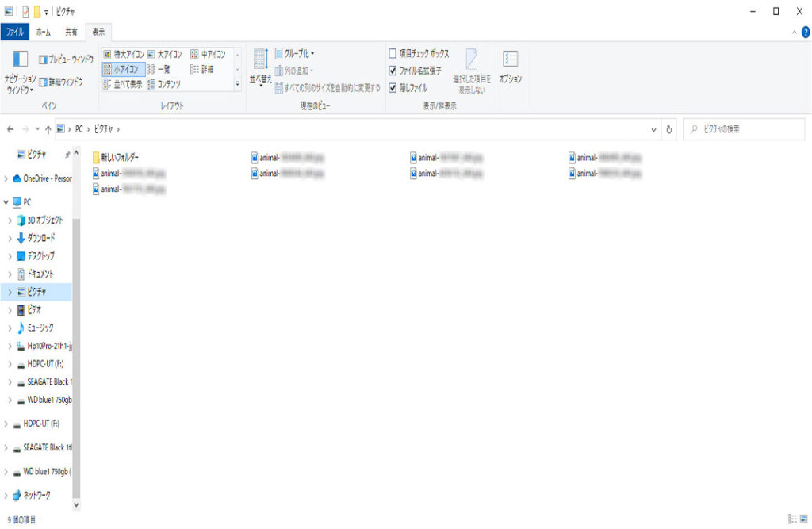
Task: Toggle the プレビュー ウィンドウ pane
Action: (66, 59)
